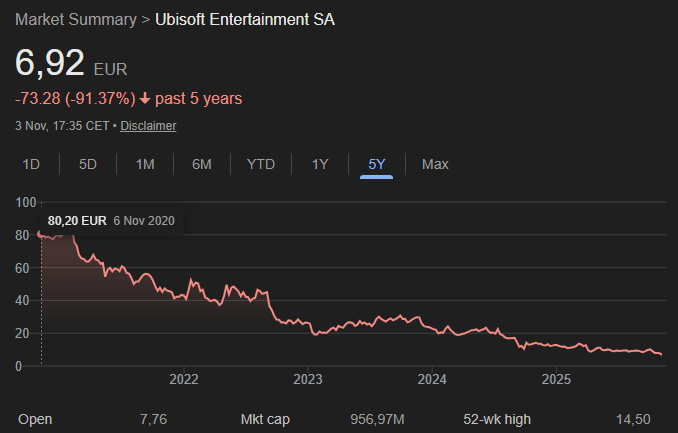Switch chart to YTD view
678x433 pixels.
pos(261,164)
